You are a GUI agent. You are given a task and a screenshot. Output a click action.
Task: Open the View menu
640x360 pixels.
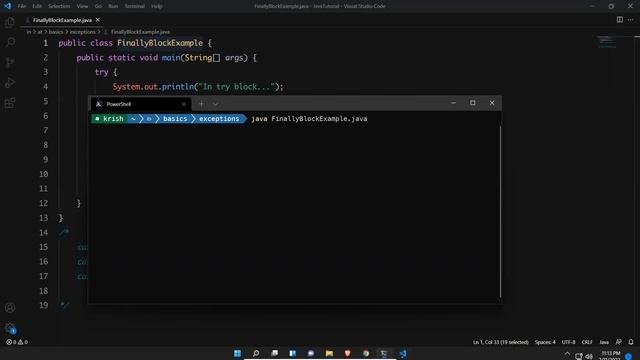(x=82, y=6)
